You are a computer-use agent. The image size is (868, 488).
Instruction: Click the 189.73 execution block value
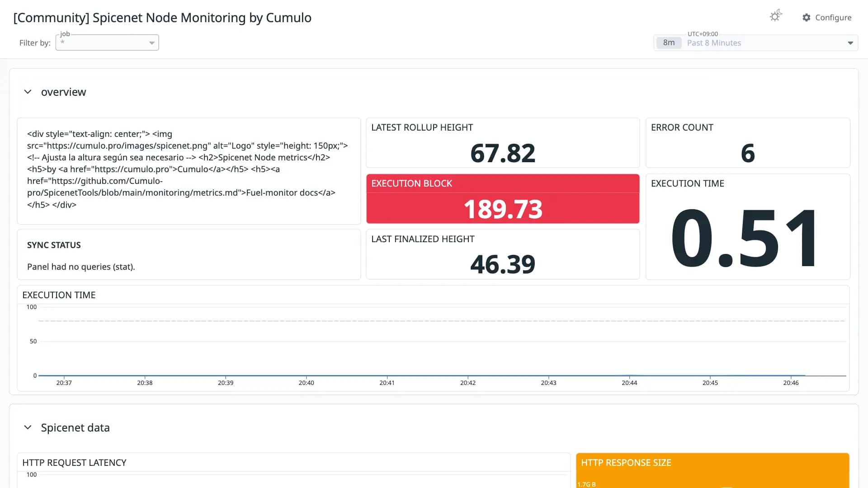pos(503,209)
